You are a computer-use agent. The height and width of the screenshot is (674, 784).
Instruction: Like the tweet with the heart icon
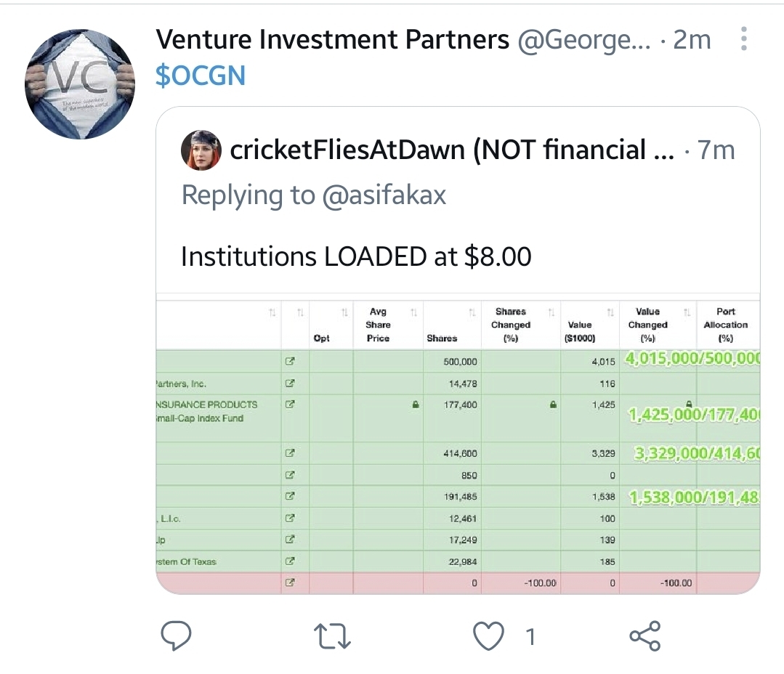click(x=488, y=636)
